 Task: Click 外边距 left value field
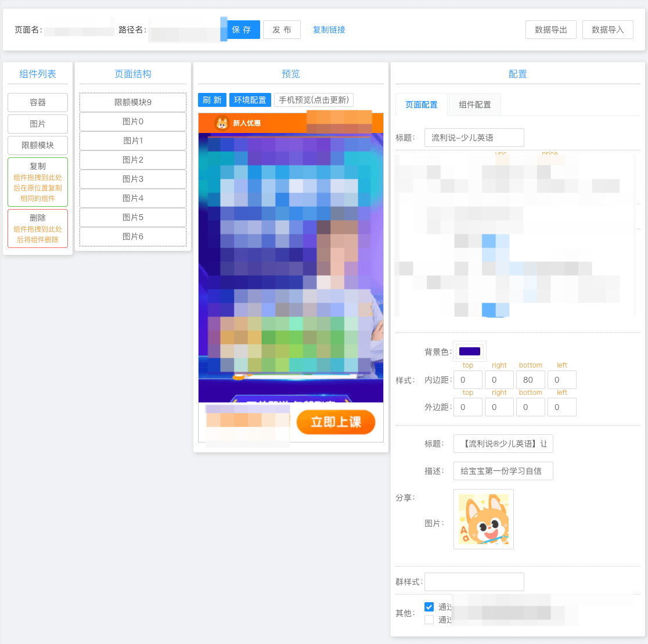(562, 407)
